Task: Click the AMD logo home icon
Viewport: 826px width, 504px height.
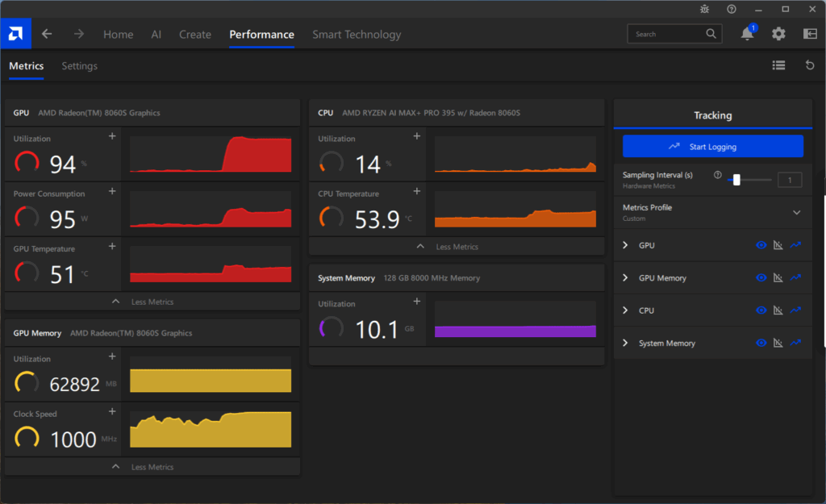Action: tap(15, 34)
